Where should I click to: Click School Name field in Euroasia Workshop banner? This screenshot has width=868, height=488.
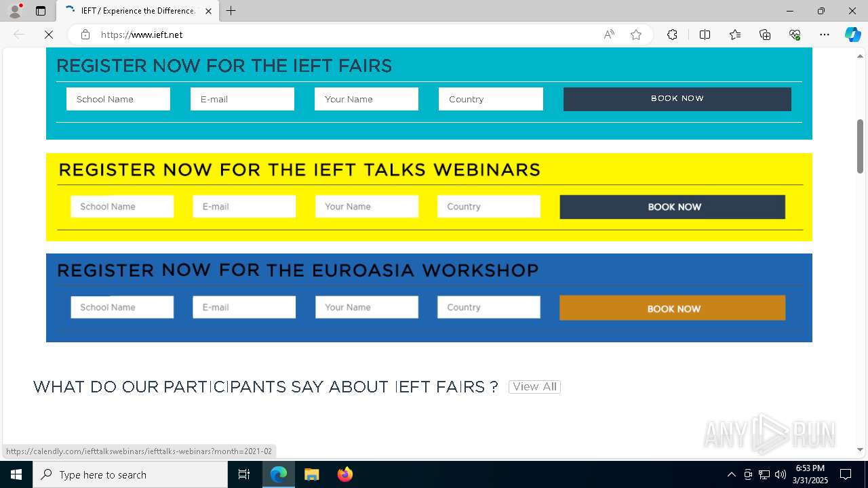(122, 307)
